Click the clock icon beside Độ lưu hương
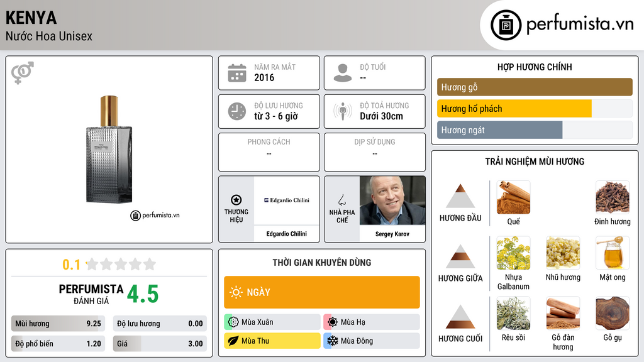The height and width of the screenshot is (362, 644). [237, 111]
